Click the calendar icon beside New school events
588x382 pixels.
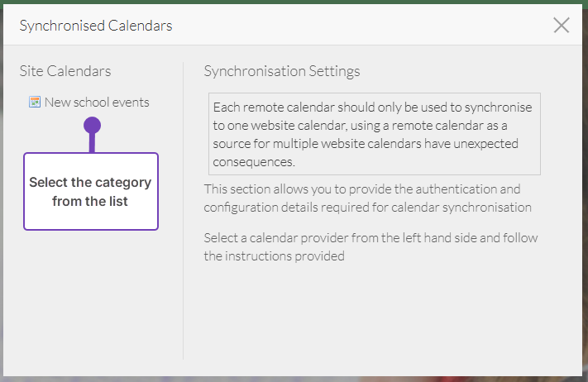coord(35,103)
